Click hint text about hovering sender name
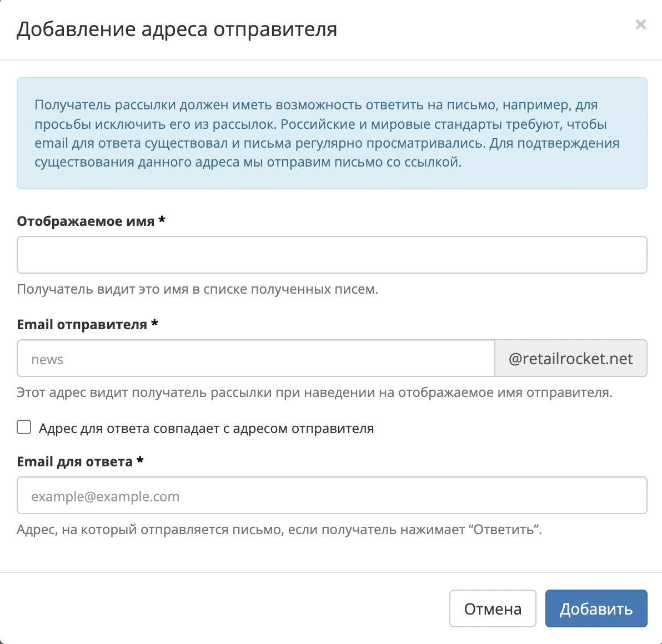Image resolution: width=662 pixels, height=644 pixels. 314,393
